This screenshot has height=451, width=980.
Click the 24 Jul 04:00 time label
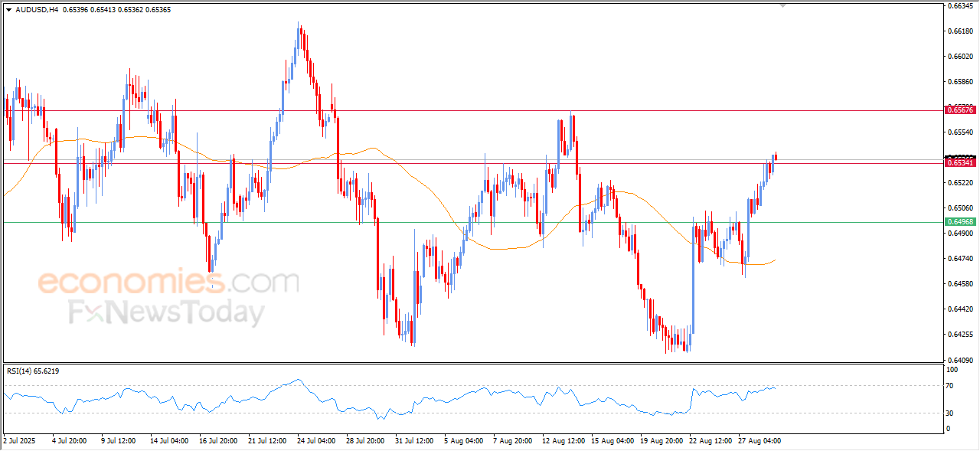[315, 441]
